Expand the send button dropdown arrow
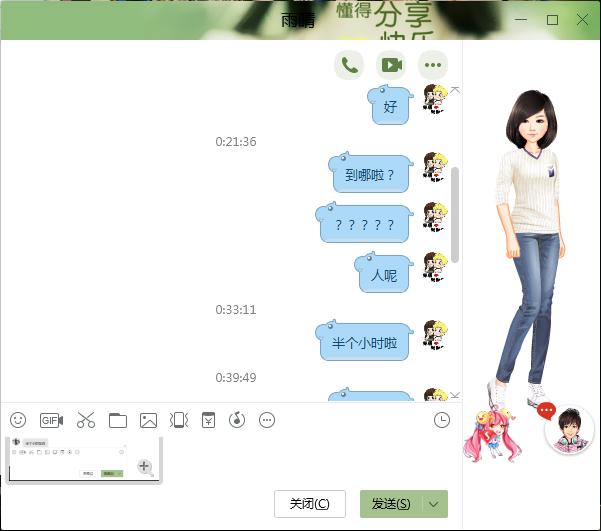The image size is (601, 531). 434,504
